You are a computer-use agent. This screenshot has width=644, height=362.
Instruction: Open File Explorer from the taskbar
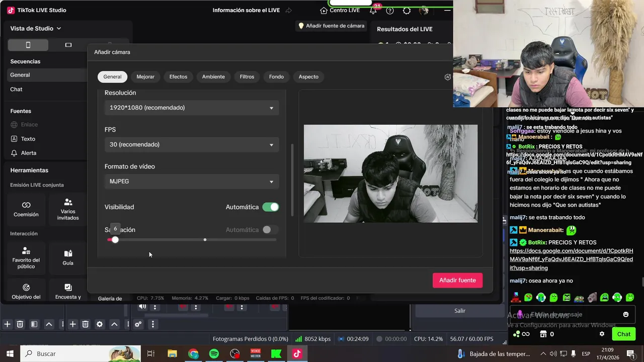[x=173, y=353]
